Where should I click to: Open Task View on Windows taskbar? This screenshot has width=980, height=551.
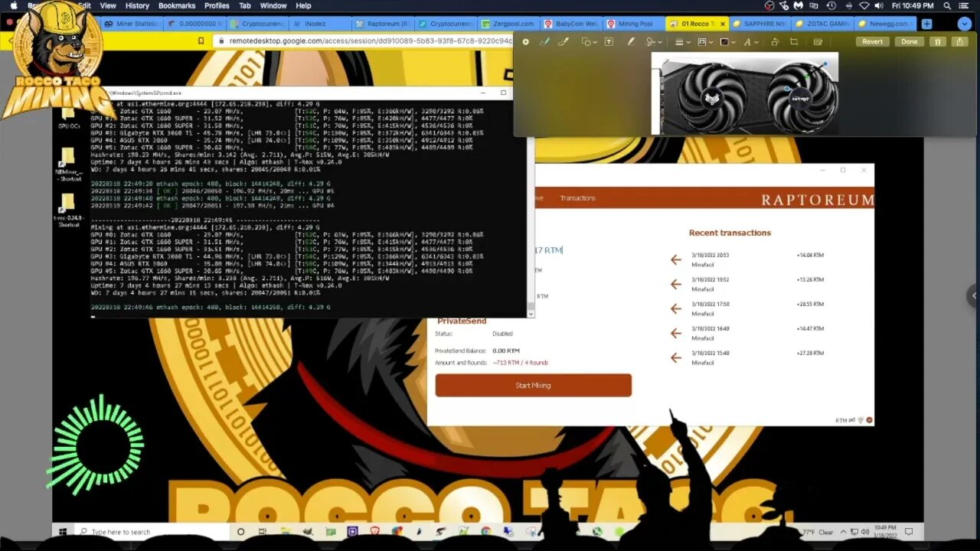[263, 531]
